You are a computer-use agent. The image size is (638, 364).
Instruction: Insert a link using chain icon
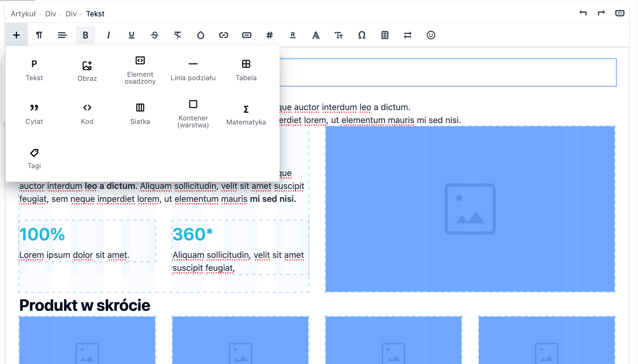pos(223,35)
